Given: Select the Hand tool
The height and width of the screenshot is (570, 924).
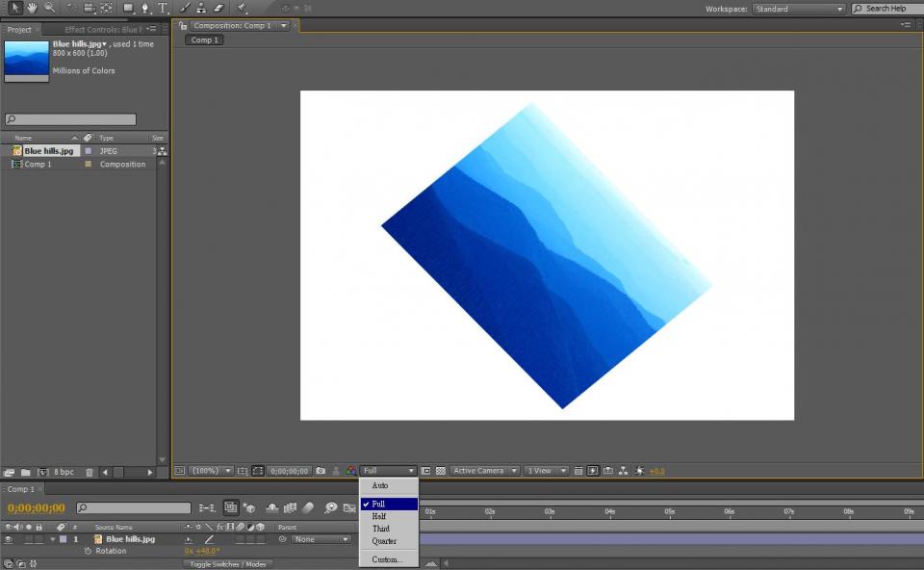Looking at the screenshot, I should click(32, 8).
